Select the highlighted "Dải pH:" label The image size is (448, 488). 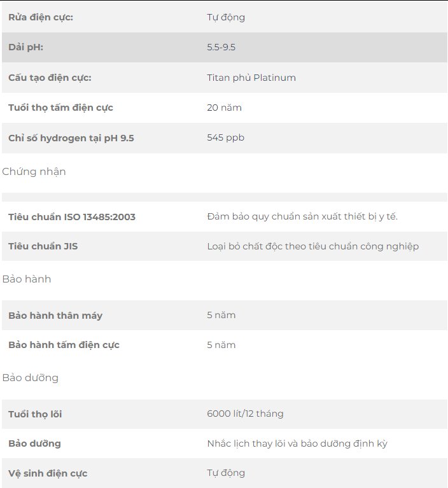pos(25,47)
